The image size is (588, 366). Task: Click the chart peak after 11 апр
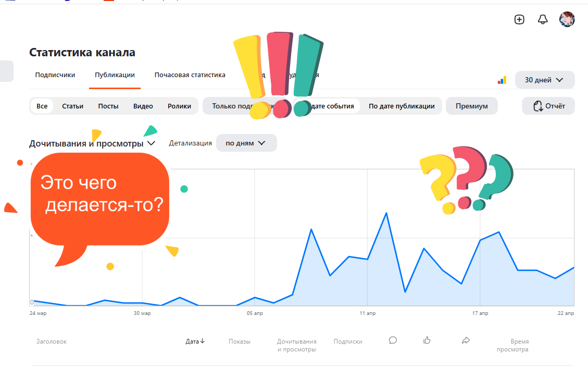pos(386,213)
